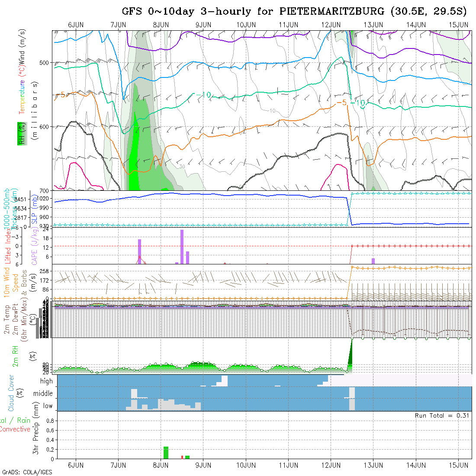
Task: Select the 6JUN date label at top
Action: pos(76,25)
